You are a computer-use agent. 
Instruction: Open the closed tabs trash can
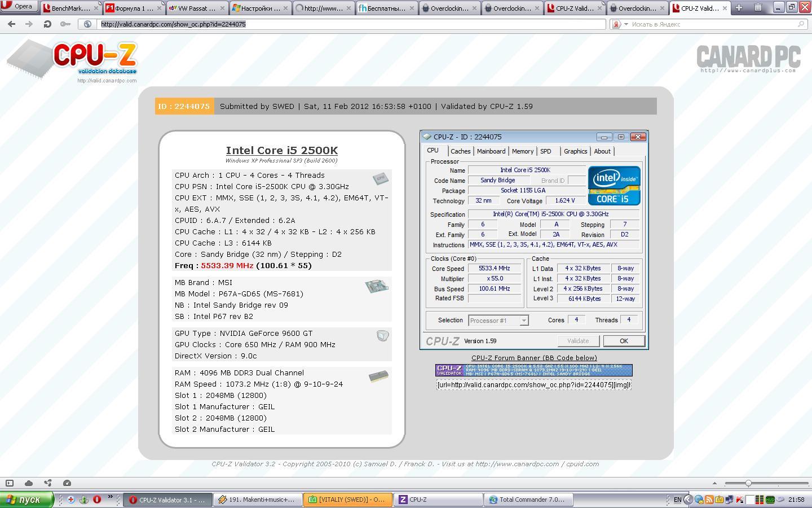[758, 7]
